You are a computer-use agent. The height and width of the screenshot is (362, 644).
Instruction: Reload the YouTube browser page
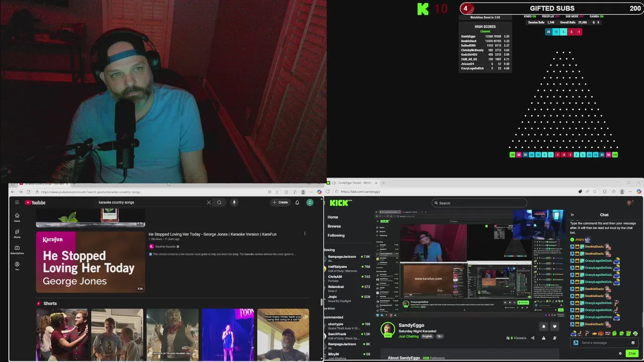point(28,192)
